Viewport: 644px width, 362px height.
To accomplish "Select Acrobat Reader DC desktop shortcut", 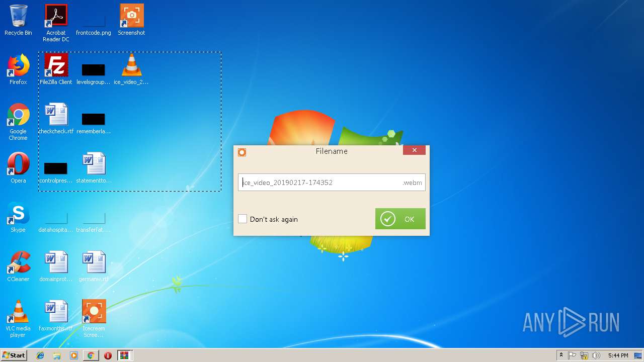I will (56, 23).
